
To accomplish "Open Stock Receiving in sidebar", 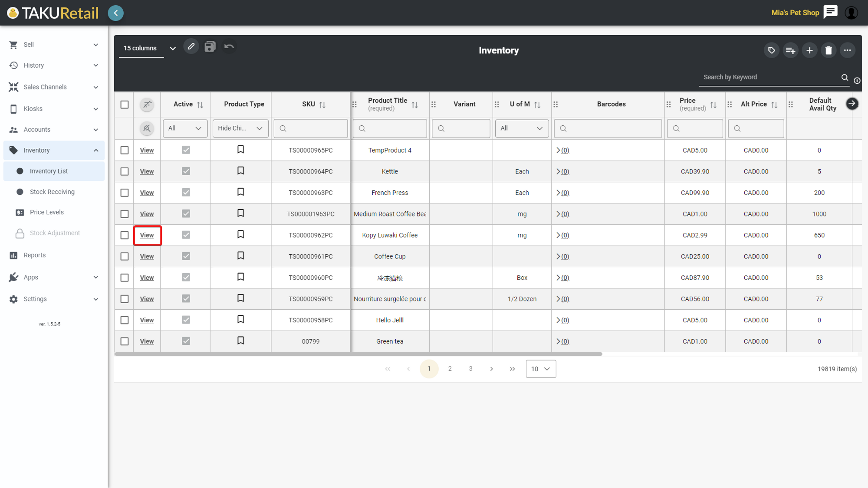I will [x=52, y=192].
